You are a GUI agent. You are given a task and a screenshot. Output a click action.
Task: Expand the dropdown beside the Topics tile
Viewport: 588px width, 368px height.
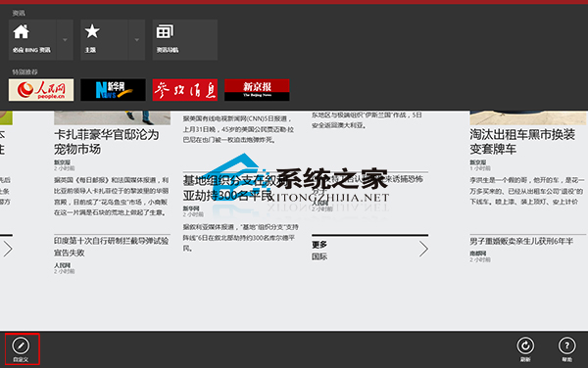coord(137,40)
